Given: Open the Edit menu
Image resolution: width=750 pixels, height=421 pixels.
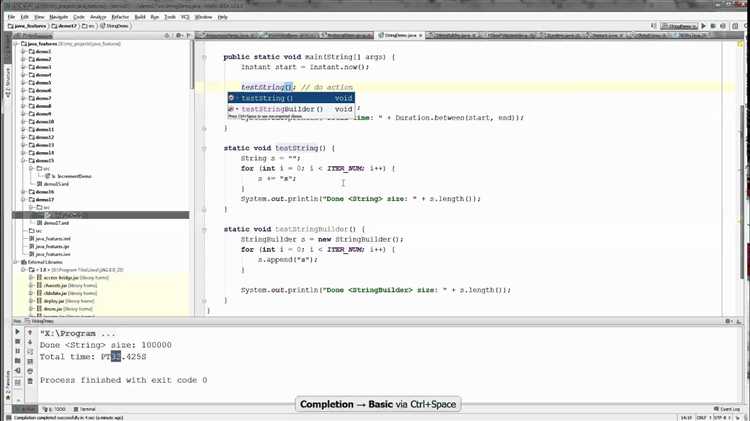Looking at the screenshot, I should coord(24,17).
